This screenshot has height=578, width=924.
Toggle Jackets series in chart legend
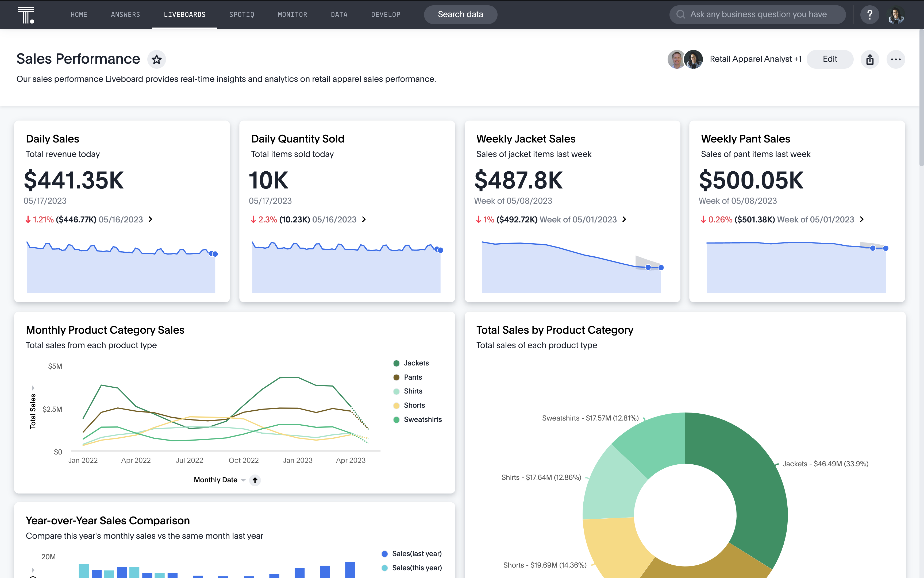(415, 363)
